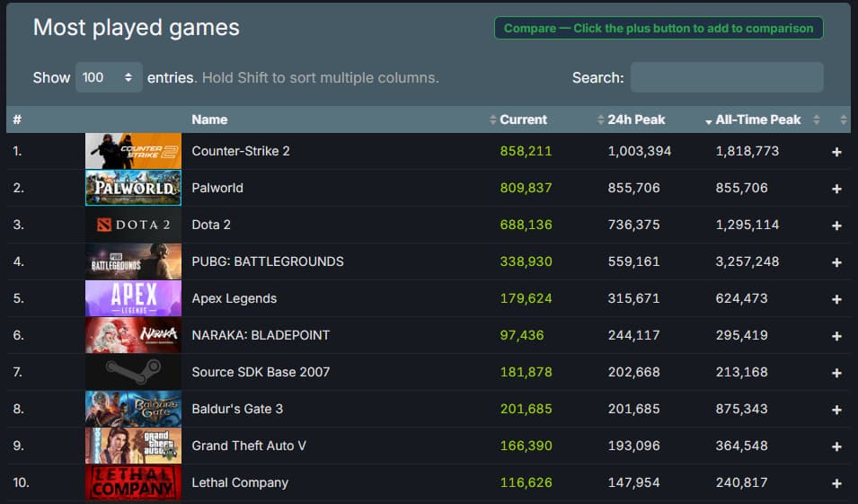Open NARAKA: BLADEPOINT name link

pos(261,335)
